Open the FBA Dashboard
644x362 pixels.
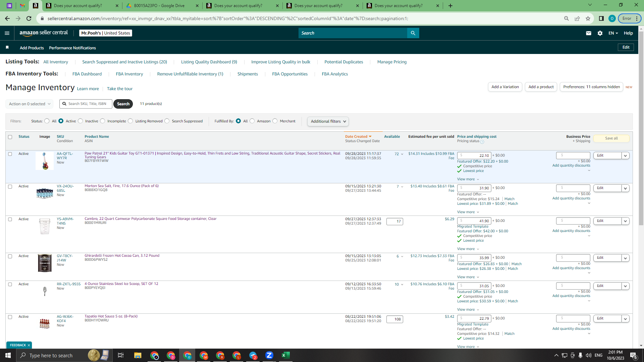pyautogui.click(x=87, y=74)
